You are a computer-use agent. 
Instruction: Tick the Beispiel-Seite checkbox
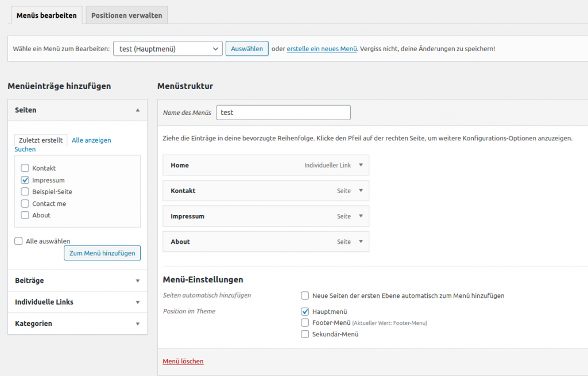(x=25, y=191)
